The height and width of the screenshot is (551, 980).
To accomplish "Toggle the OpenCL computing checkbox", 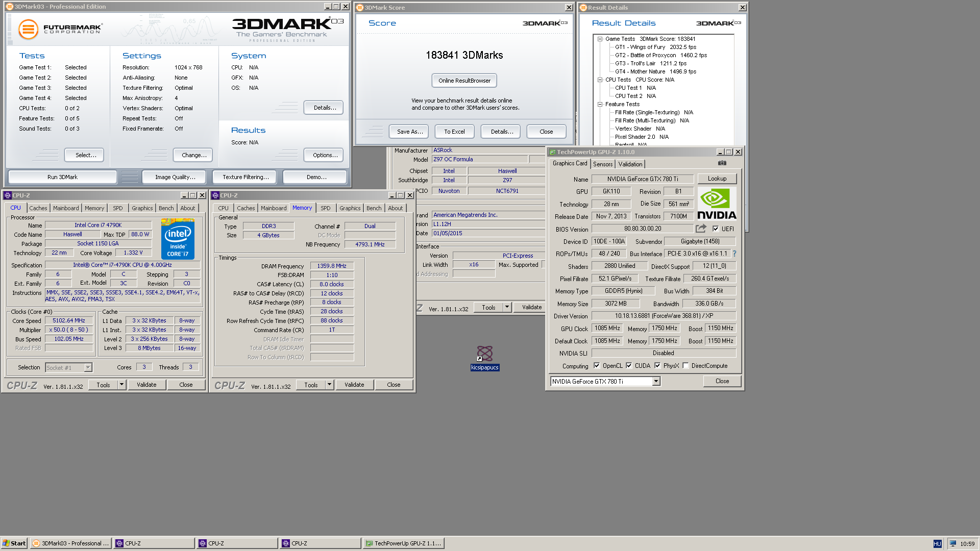I will [597, 366].
